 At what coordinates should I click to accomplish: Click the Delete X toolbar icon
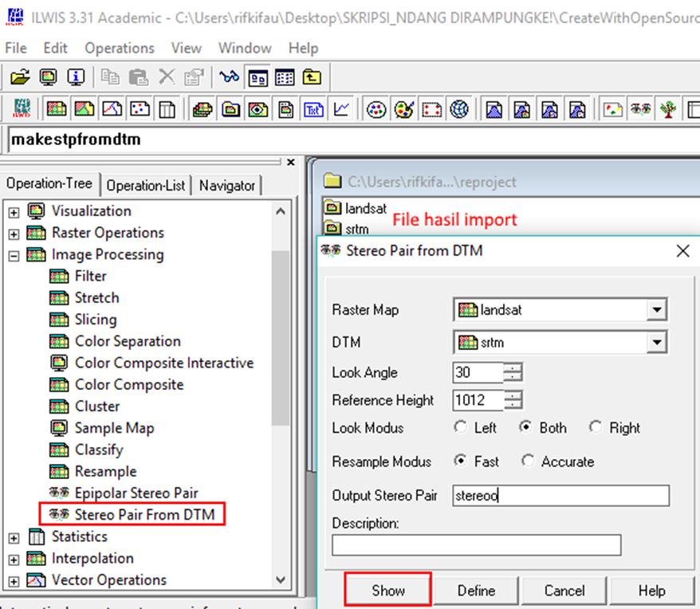(x=167, y=77)
